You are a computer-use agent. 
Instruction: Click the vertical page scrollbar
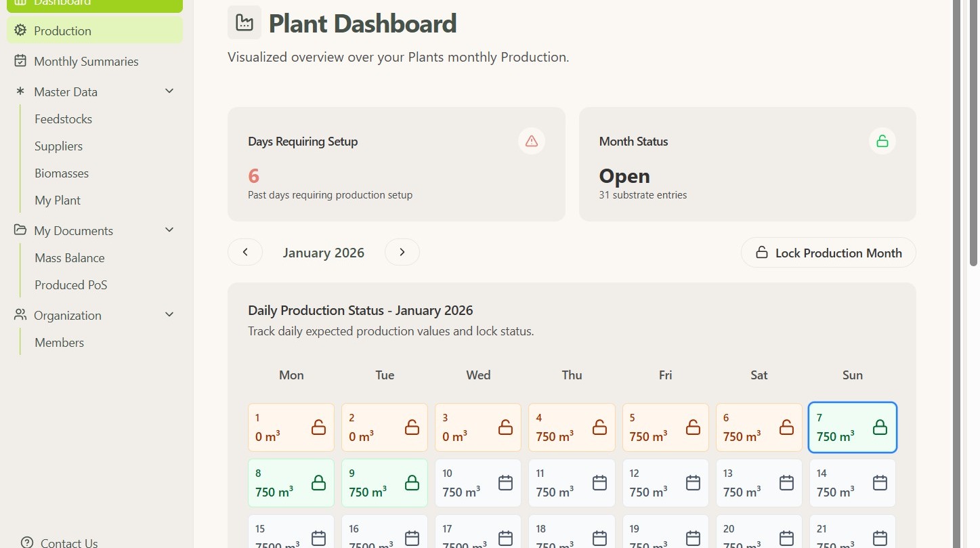point(974,135)
